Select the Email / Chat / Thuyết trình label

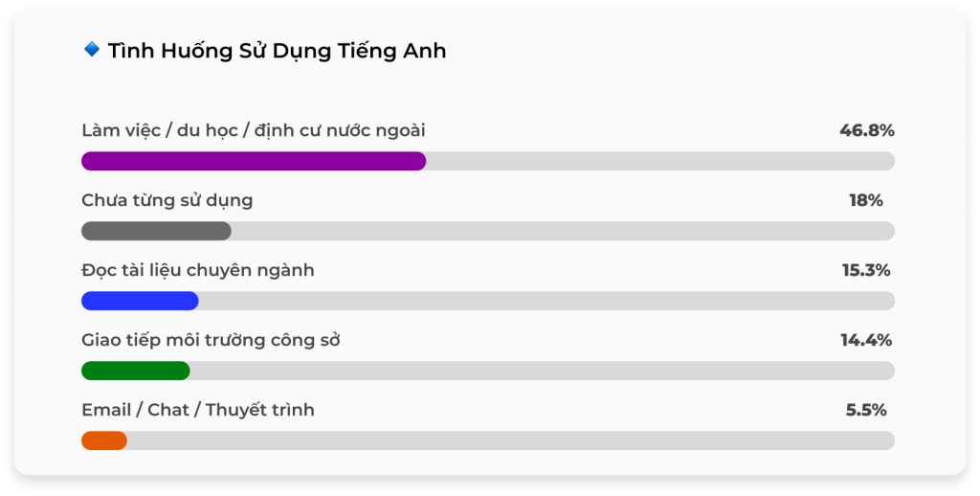198,410
